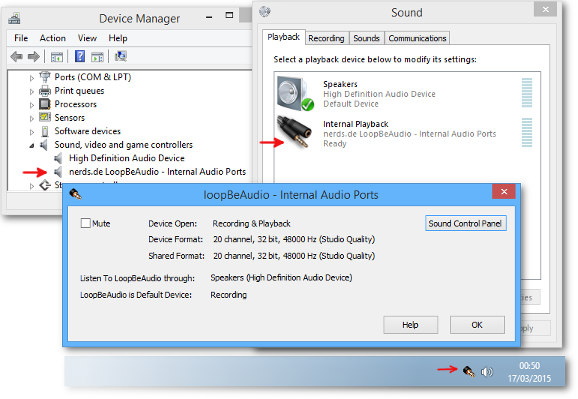Image resolution: width=578 pixels, height=399 pixels.
Task: Click Sound, video and game controllers speaker icon
Action: click(x=44, y=145)
